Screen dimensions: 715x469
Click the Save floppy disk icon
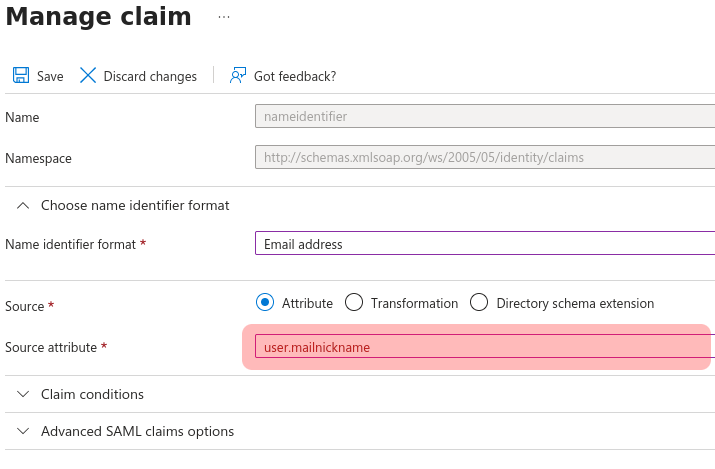pos(20,76)
